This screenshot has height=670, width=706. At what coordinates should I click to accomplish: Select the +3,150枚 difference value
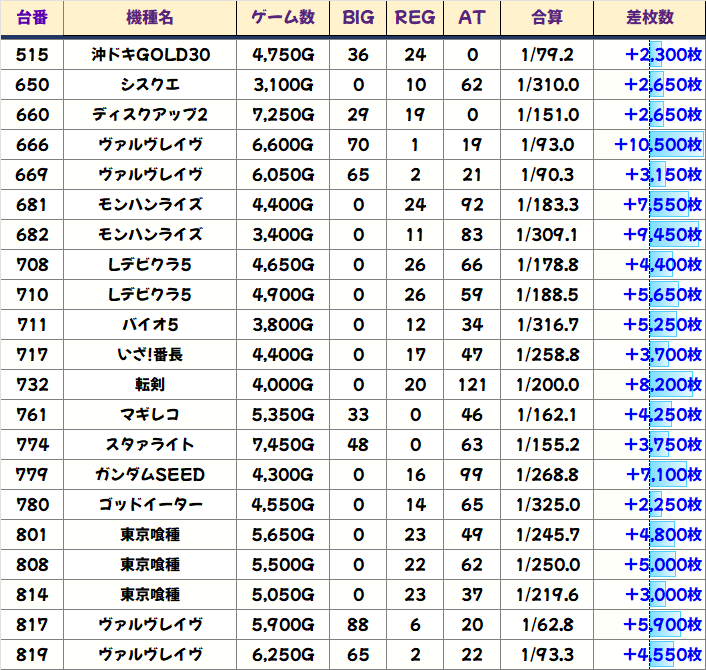tap(663, 175)
